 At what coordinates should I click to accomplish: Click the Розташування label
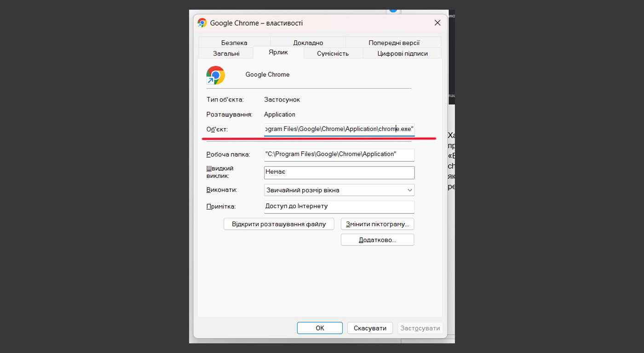point(230,114)
